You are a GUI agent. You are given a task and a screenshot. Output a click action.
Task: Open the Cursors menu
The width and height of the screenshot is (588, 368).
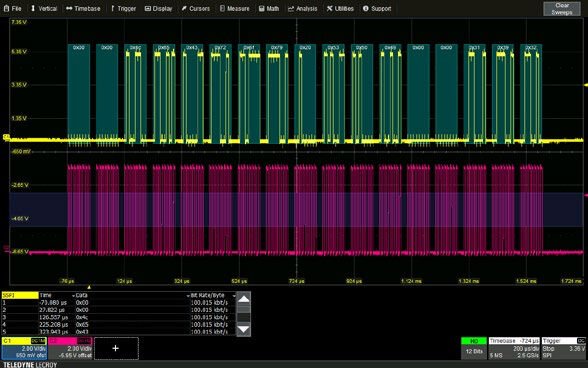[196, 8]
